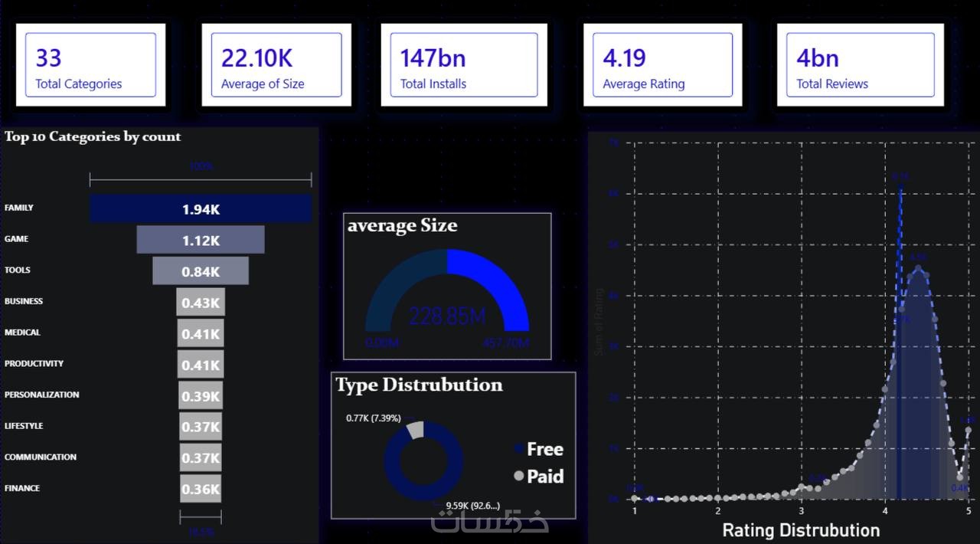The image size is (980, 544).
Task: Click the TOOLS 0.84K bar
Action: (x=201, y=271)
